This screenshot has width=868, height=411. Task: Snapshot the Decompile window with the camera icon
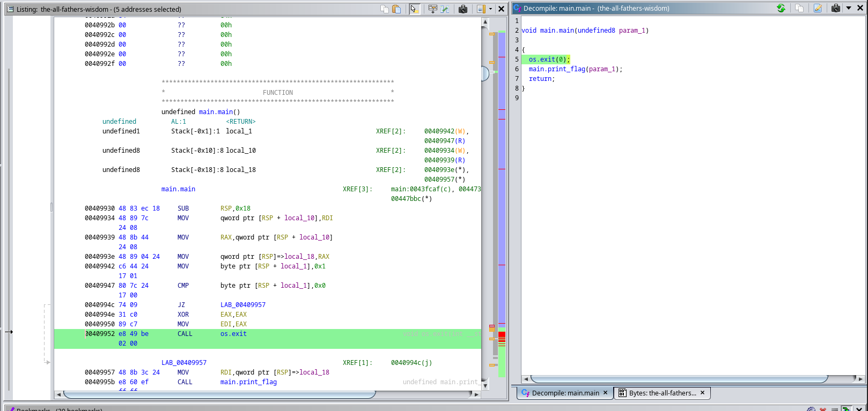[836, 8]
